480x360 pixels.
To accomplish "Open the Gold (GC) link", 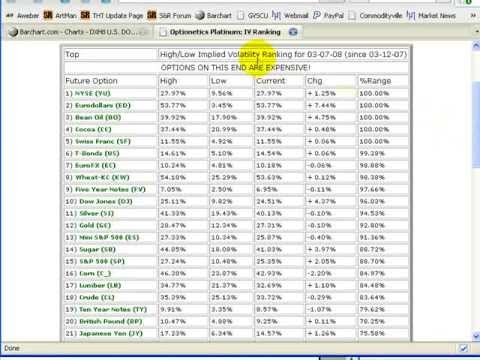I will 95,226.
